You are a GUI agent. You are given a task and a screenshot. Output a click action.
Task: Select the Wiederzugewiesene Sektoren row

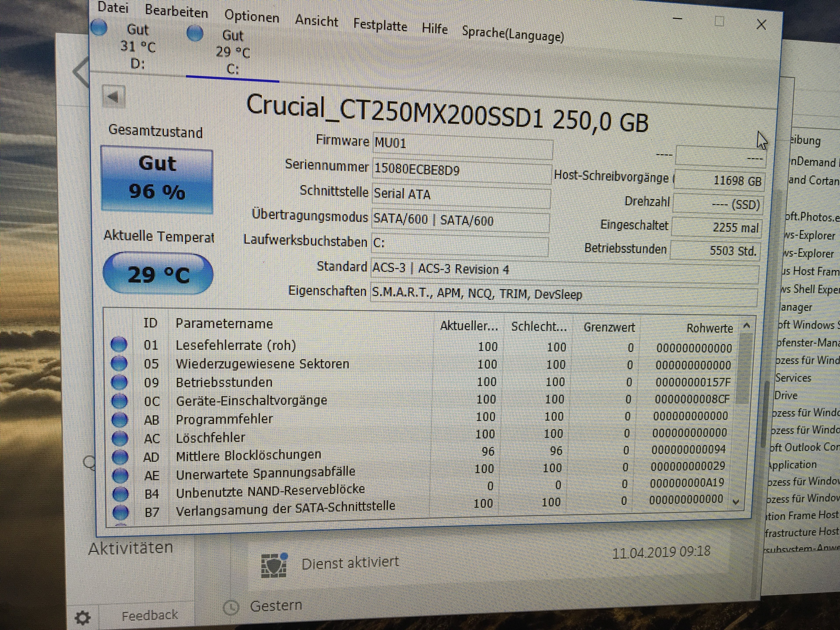(x=262, y=364)
